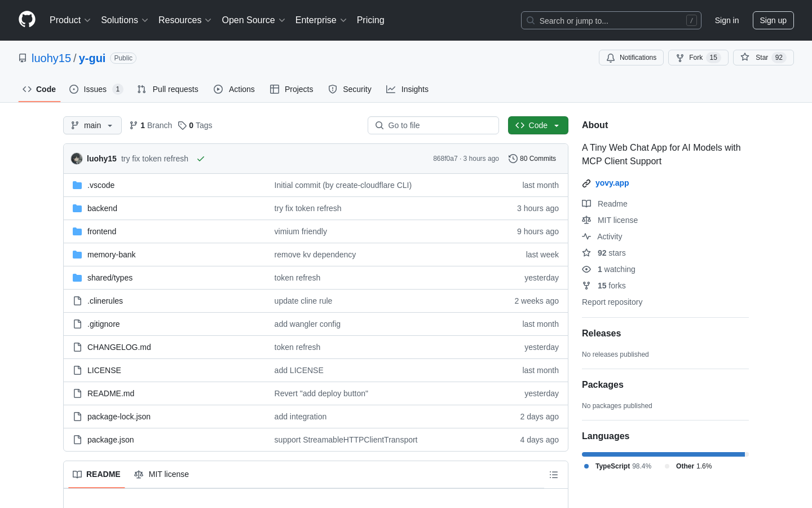Click the repository icon beside luohy15
Viewport: 812px width, 508px height.
click(x=23, y=58)
